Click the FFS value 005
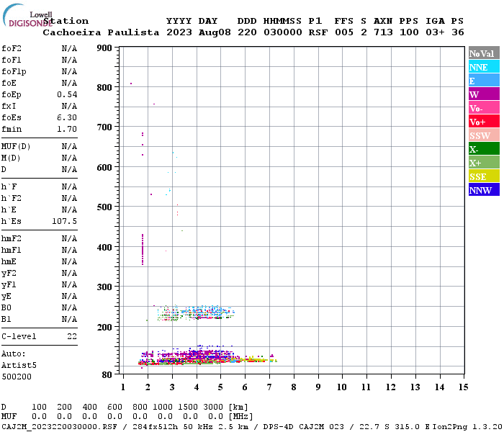The height and width of the screenshot is (432, 504). click(344, 32)
